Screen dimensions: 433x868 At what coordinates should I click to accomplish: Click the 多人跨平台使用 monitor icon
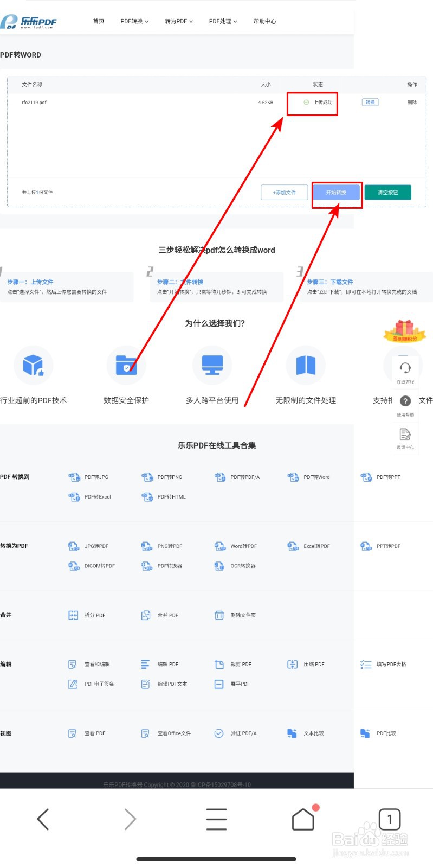click(212, 365)
